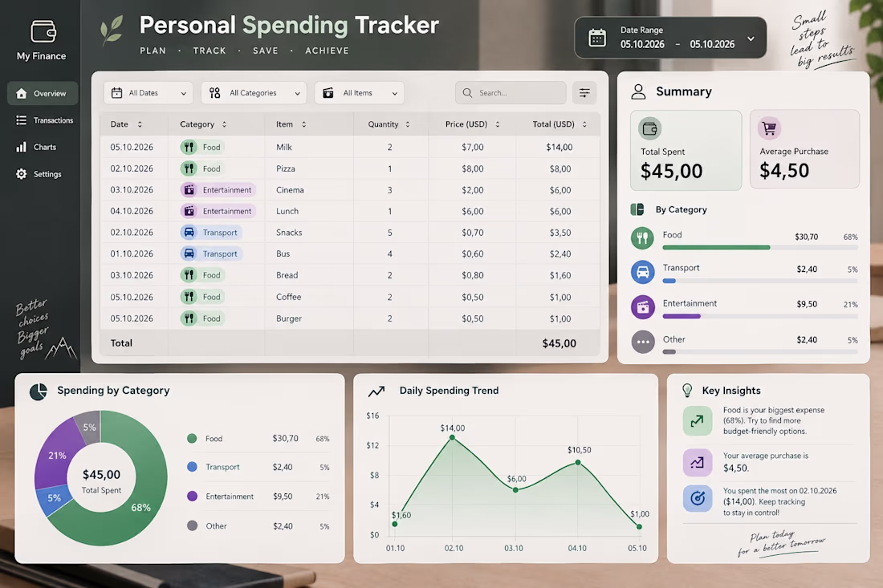Viewport: 883px width, 588px height.
Task: Click the Food progress bar in Summary
Action: [760, 248]
